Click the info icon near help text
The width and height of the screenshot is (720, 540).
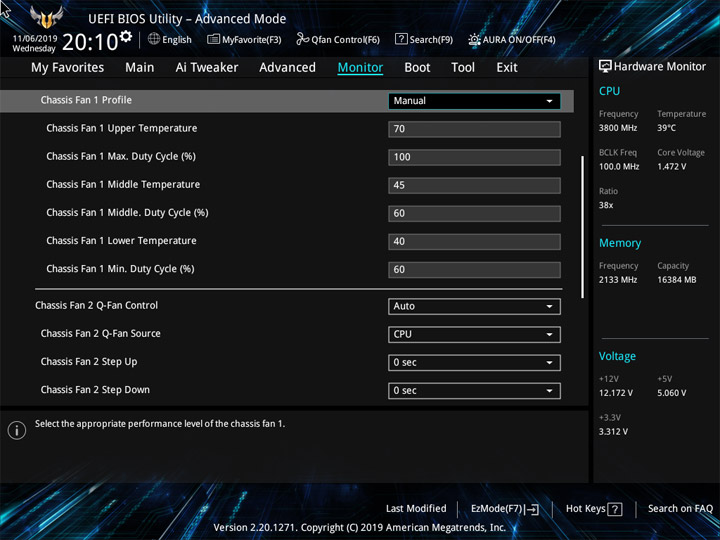(17, 430)
